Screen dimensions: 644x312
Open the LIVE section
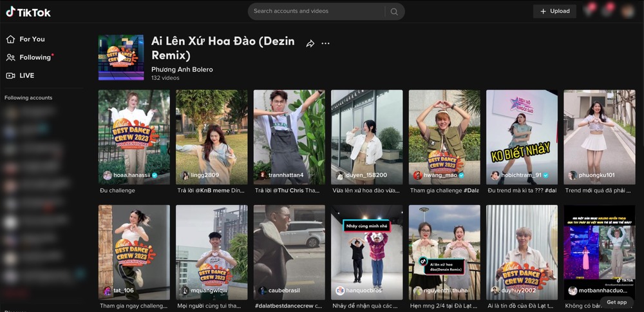26,75
